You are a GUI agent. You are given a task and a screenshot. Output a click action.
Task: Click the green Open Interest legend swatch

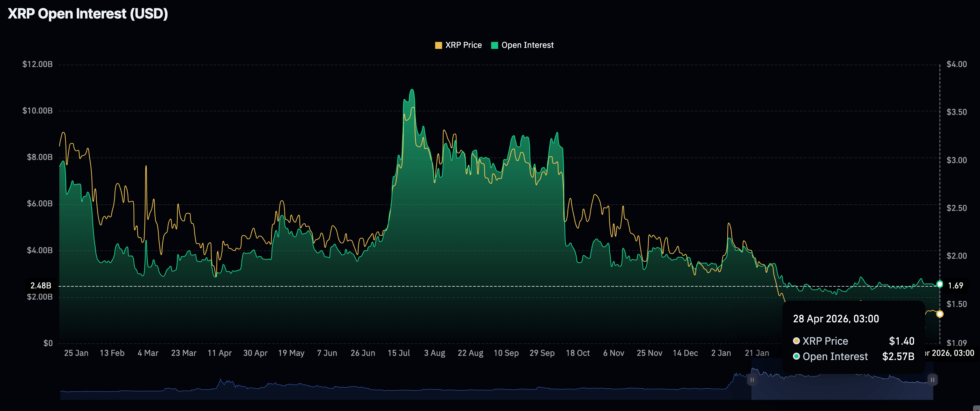tap(494, 45)
